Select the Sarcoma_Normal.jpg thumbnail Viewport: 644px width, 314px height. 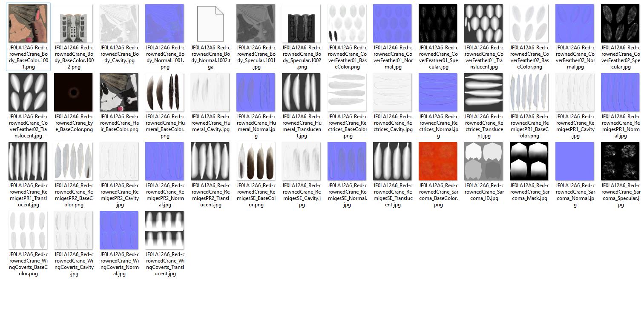(x=575, y=161)
